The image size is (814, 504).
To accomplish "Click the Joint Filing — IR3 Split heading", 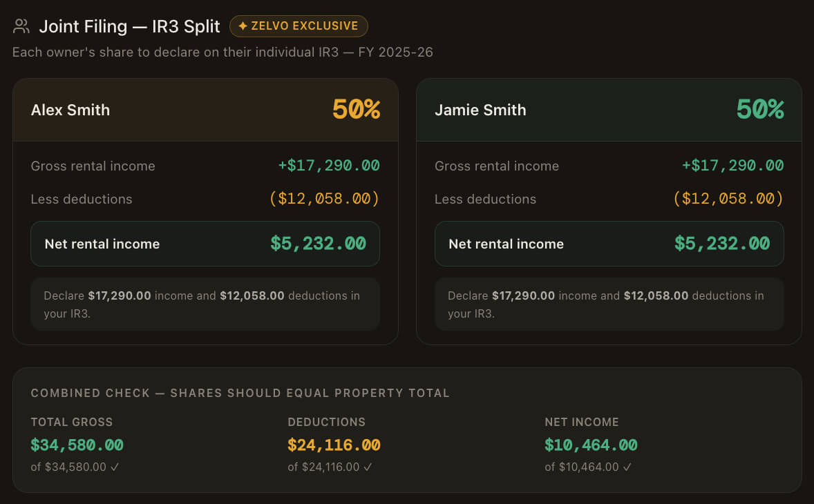I will click(129, 26).
